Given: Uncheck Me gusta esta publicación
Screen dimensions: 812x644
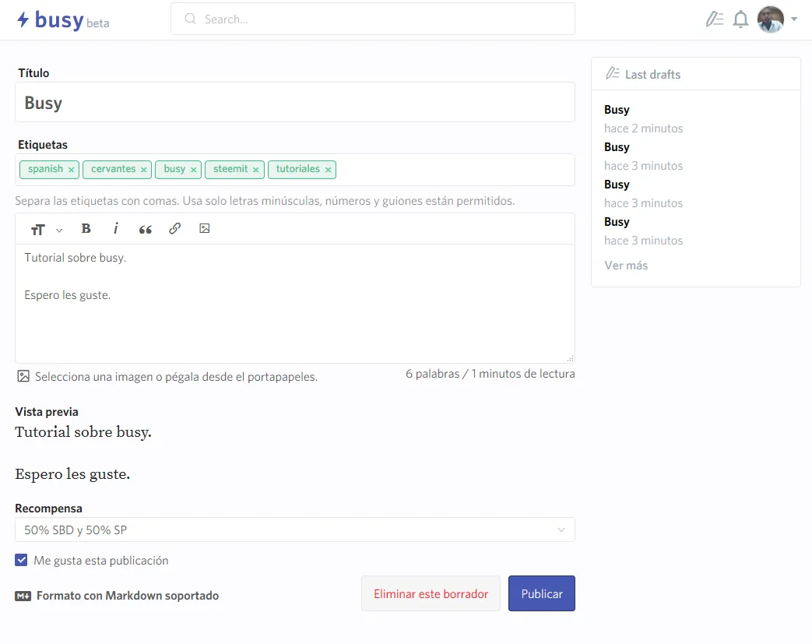Looking at the screenshot, I should point(21,560).
